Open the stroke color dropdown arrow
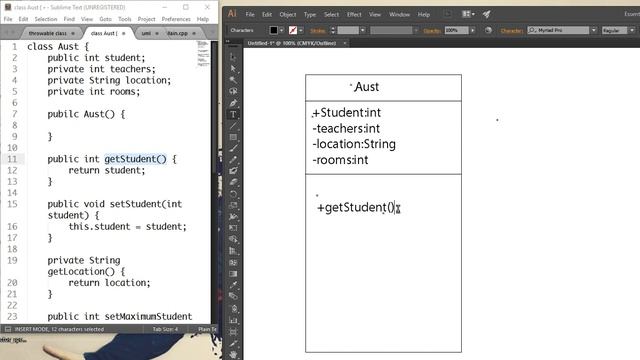The width and height of the screenshot is (640, 360). (301, 30)
